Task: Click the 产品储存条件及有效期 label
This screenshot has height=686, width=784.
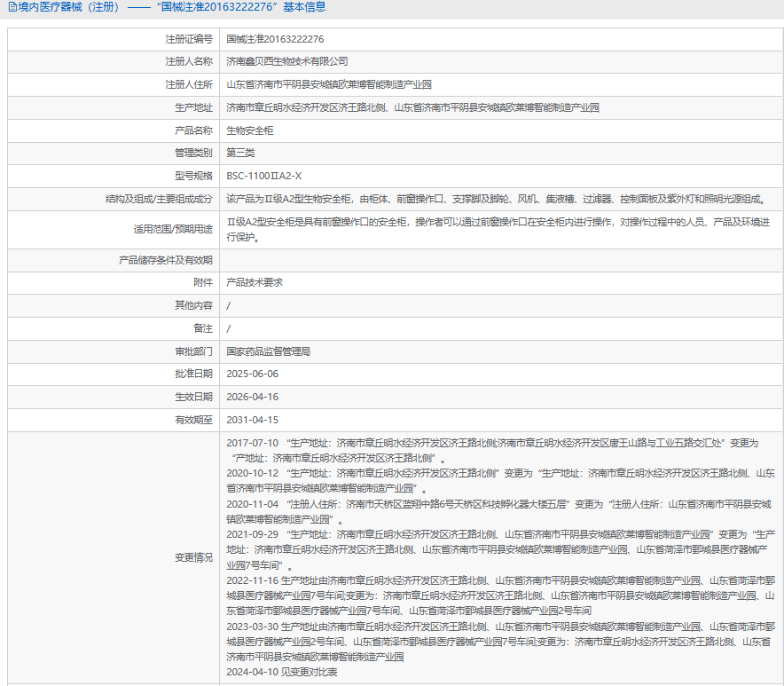Action: pos(166,260)
